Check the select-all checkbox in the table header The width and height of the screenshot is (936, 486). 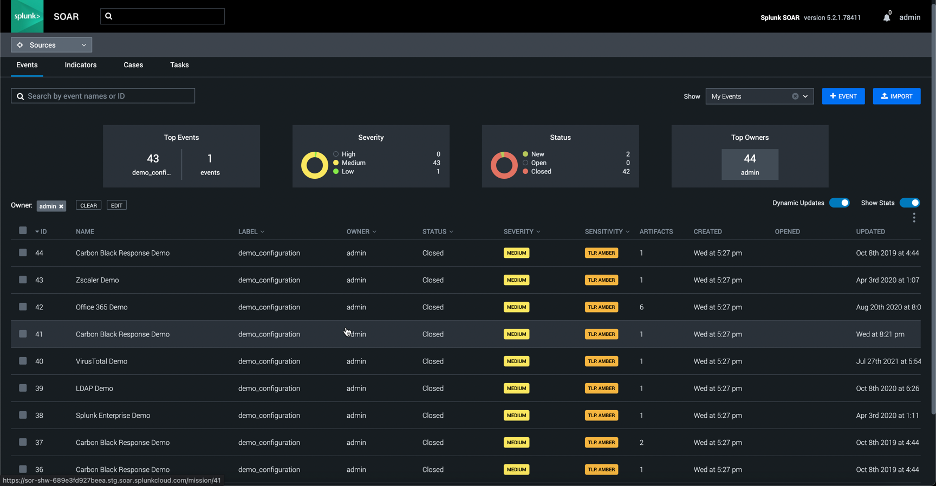click(x=23, y=231)
